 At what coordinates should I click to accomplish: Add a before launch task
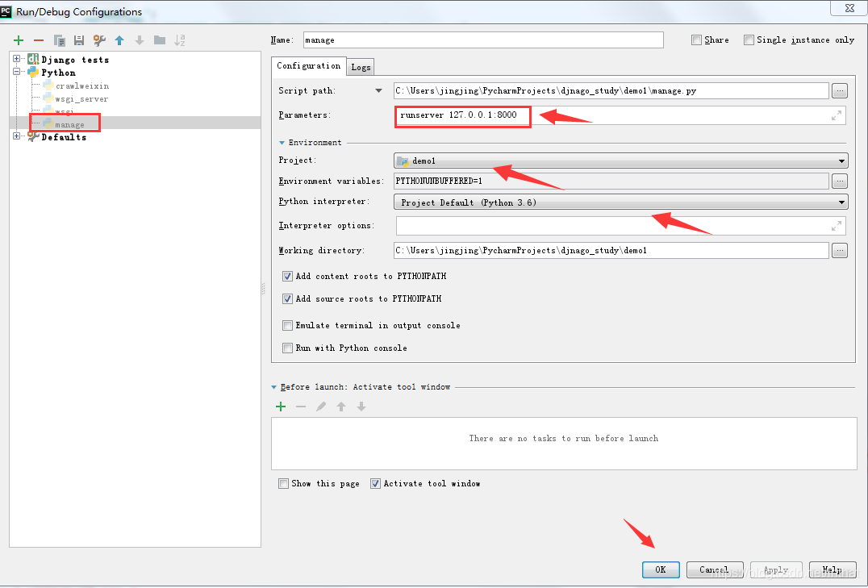tap(281, 407)
